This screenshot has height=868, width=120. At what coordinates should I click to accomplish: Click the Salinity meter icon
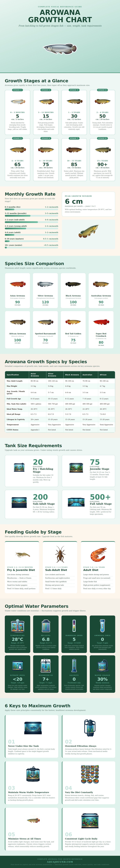tap(74, 666)
